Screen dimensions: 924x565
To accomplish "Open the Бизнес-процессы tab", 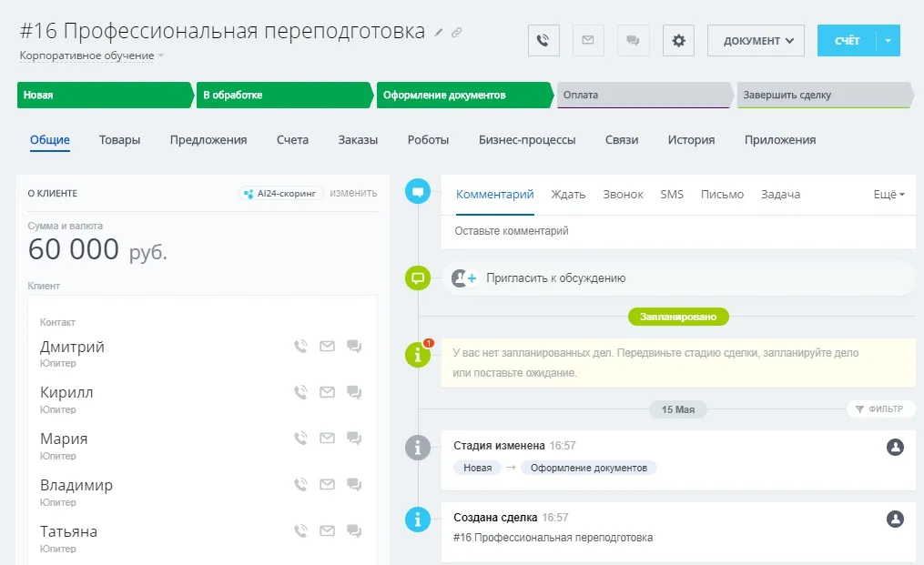I will [527, 140].
